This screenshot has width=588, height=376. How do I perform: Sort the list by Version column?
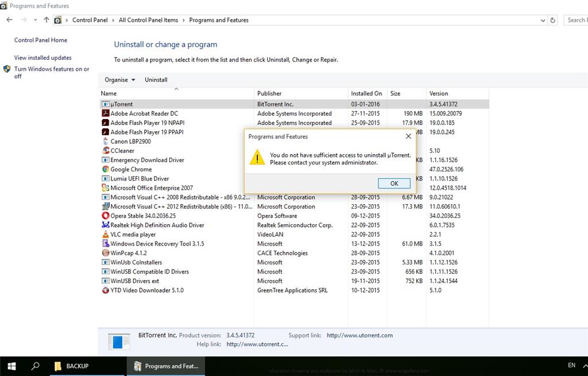pyautogui.click(x=458, y=94)
